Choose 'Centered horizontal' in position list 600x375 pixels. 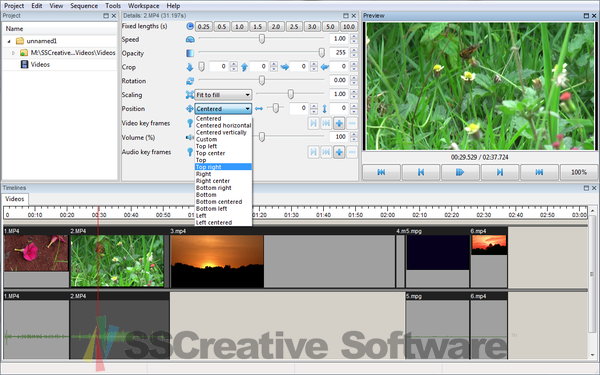[223, 126]
